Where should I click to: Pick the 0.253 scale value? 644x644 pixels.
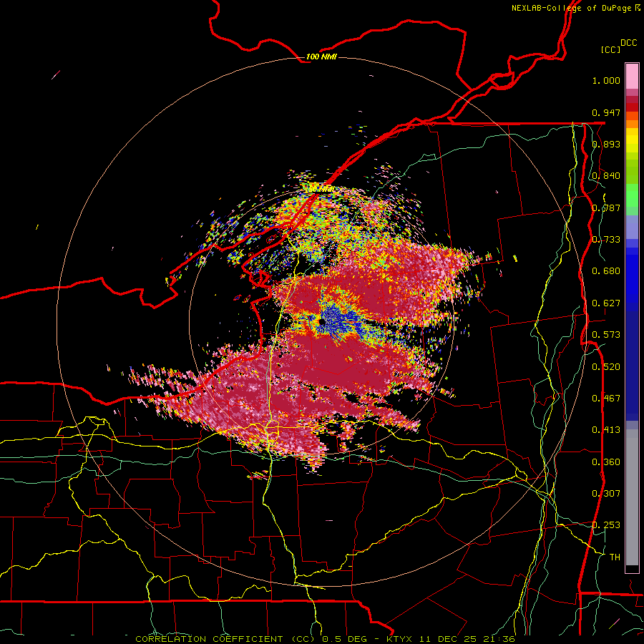[x=606, y=525]
